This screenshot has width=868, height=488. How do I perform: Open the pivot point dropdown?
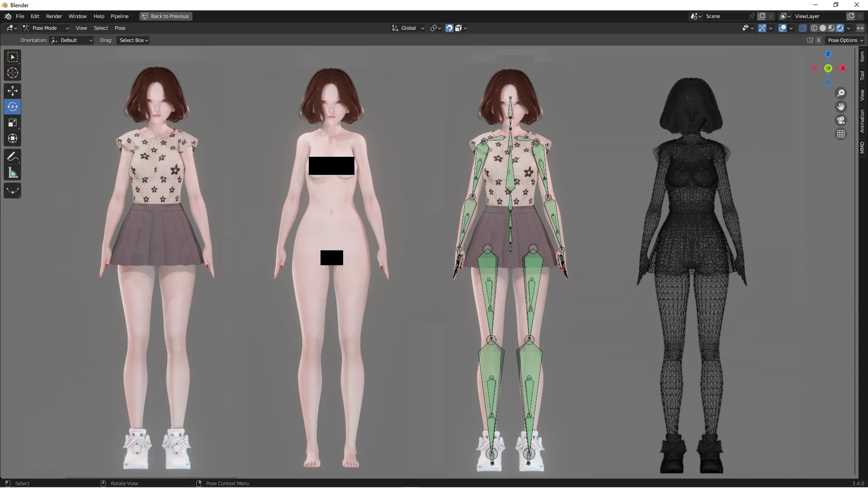(436, 28)
